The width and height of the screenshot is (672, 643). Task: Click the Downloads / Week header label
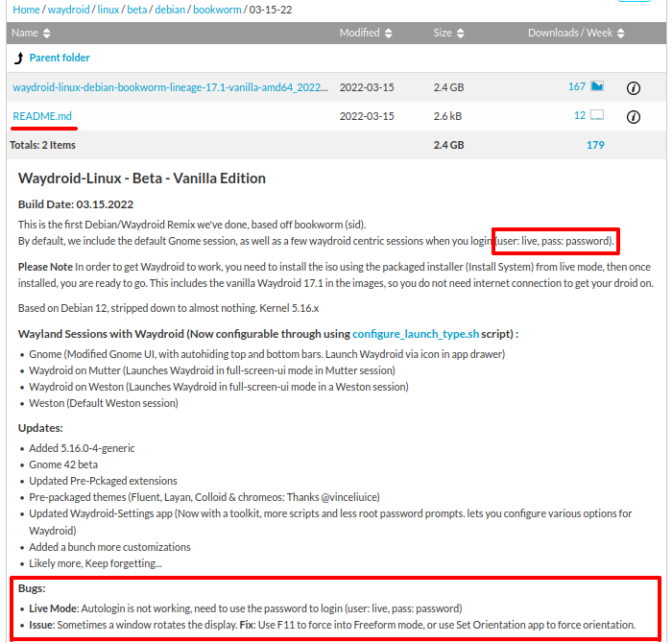pos(570,33)
